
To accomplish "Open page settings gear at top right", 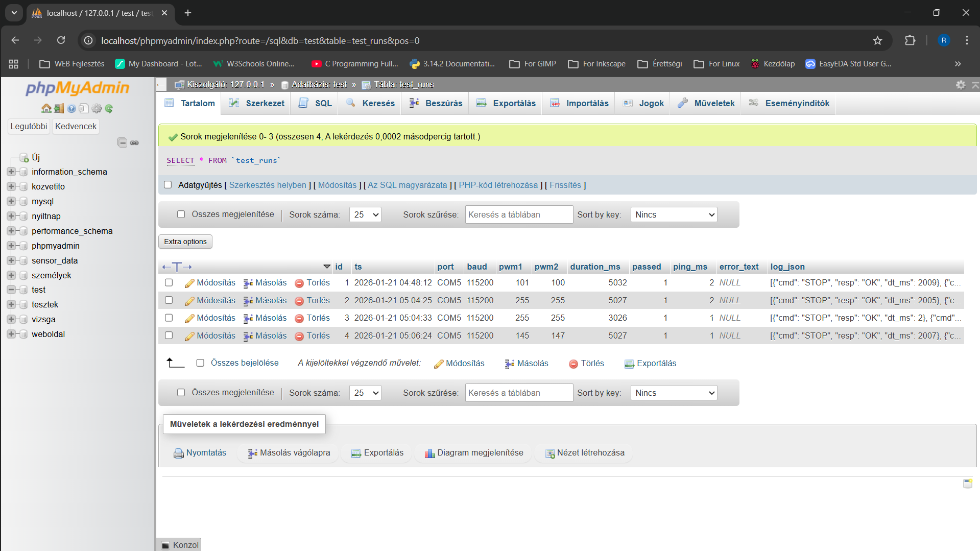I will [961, 85].
